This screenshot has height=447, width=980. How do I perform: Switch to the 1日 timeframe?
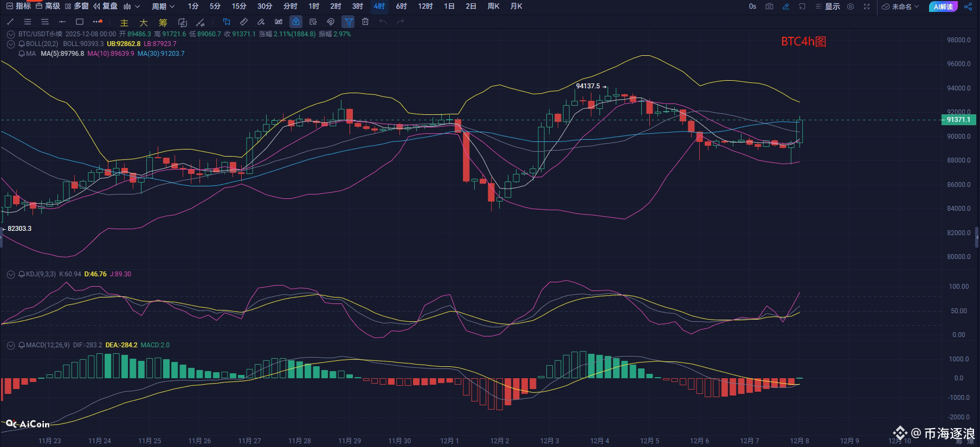[449, 7]
